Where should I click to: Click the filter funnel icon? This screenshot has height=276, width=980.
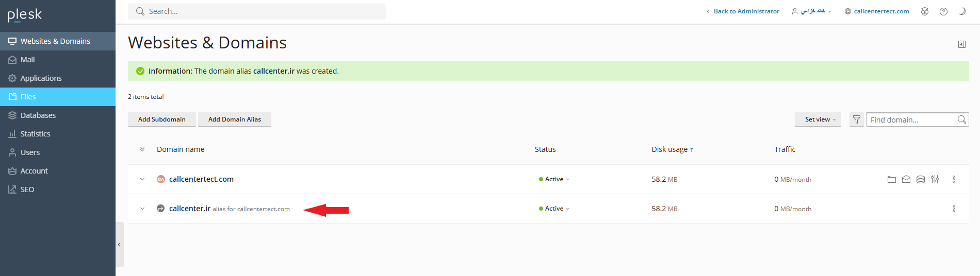(856, 119)
